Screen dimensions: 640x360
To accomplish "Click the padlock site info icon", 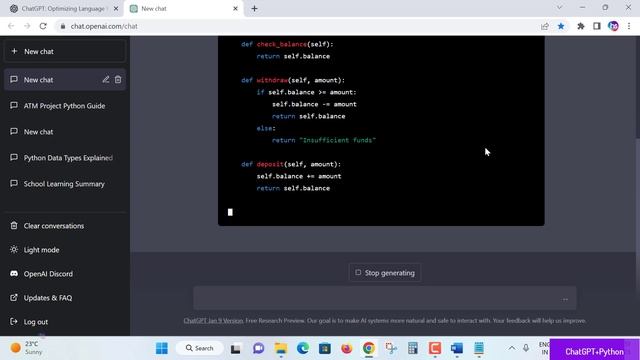I will coord(62,26).
